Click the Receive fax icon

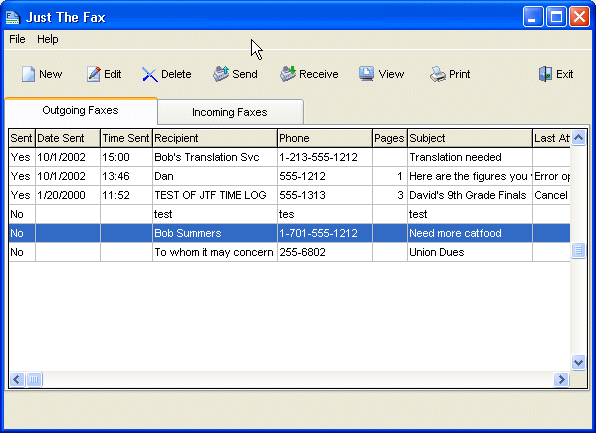pyautogui.click(x=288, y=74)
